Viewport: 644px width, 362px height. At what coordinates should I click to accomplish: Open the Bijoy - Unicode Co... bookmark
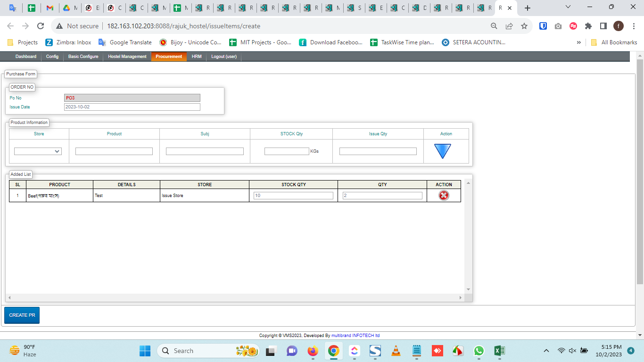[x=190, y=42]
